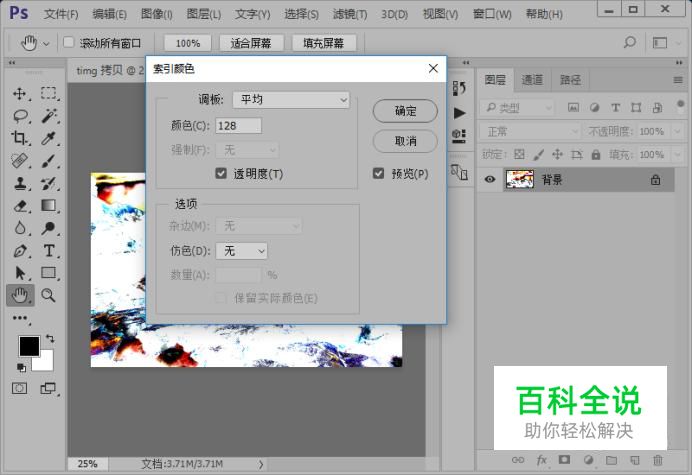Select the Rectangular Marquee tool

pos(49,93)
